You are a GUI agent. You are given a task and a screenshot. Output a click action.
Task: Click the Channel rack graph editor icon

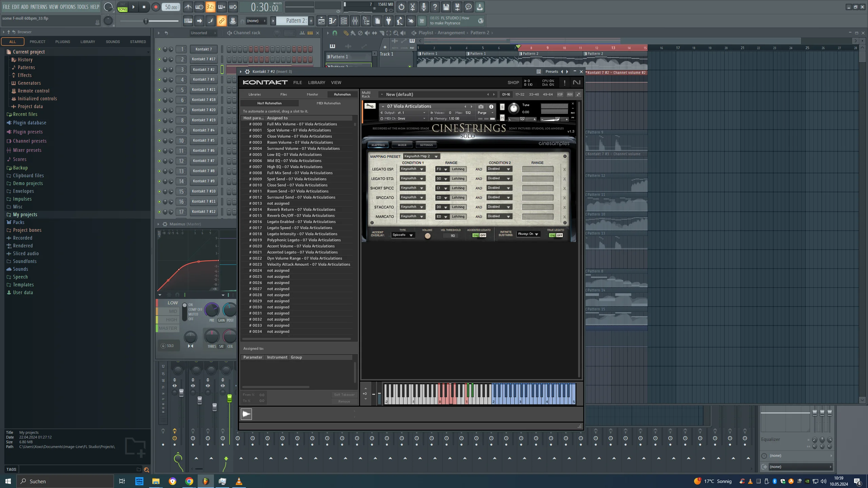pos(302,33)
